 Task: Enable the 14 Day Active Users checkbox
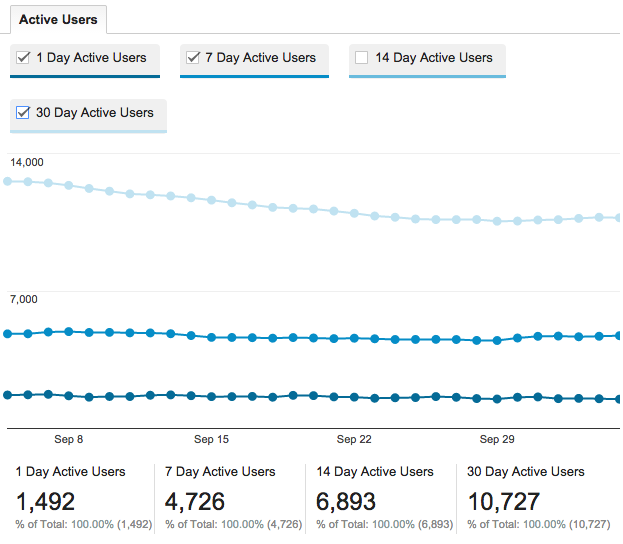pyautogui.click(x=362, y=58)
